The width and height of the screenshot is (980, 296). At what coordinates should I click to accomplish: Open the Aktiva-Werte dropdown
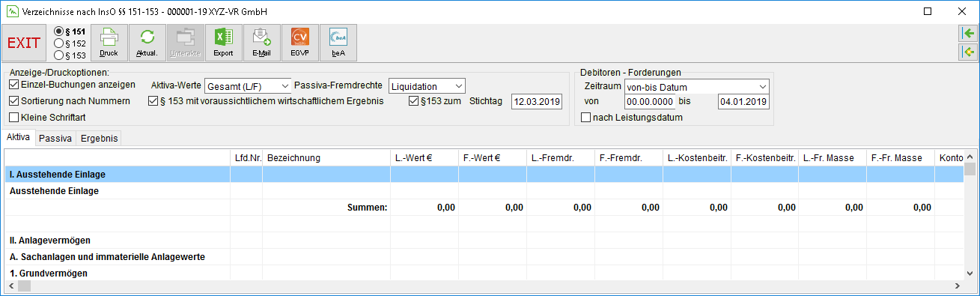(x=248, y=86)
